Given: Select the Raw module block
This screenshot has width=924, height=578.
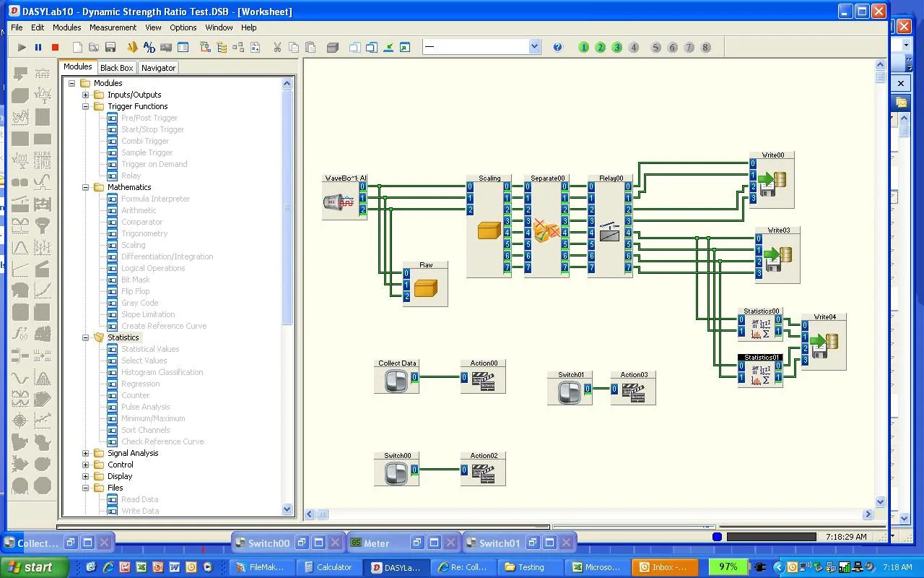Looking at the screenshot, I should click(425, 284).
